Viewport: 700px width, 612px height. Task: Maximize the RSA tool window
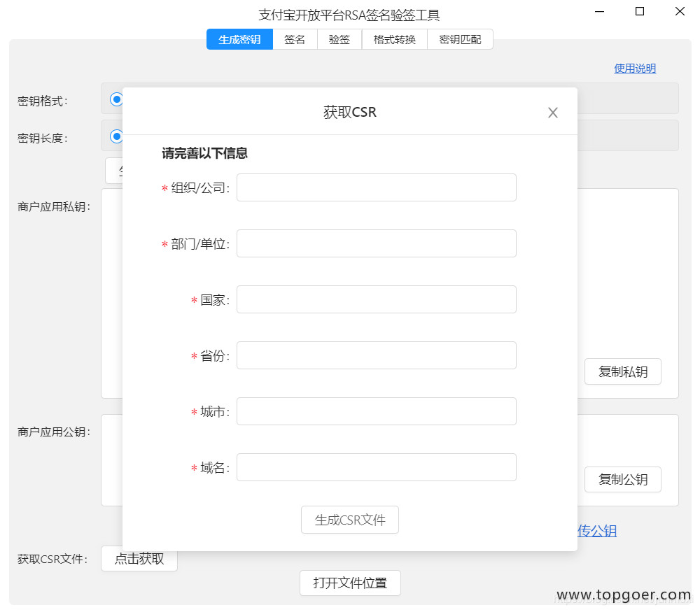[640, 12]
